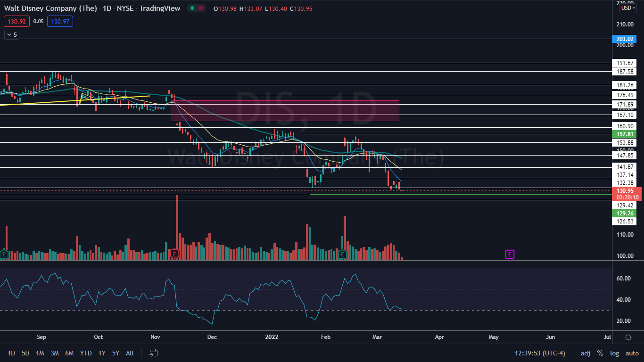Click the red 130.92 sell price button
Screen dimensions: 644x362
(x=17, y=21)
